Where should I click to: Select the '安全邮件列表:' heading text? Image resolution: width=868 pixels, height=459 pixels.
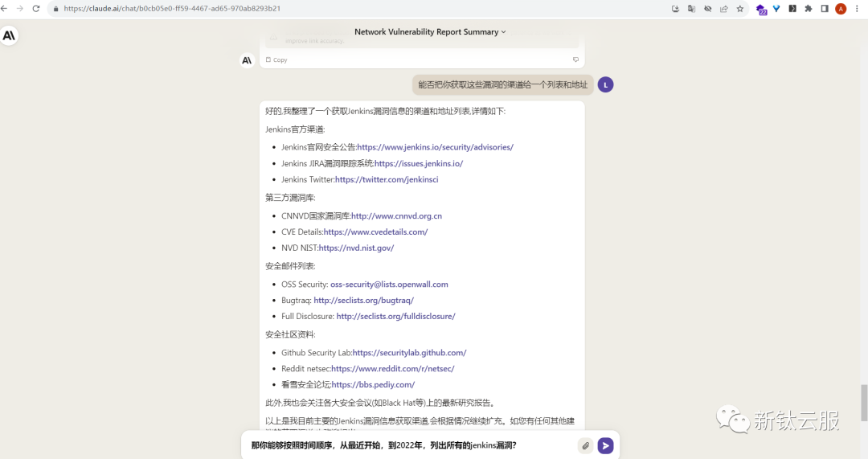(290, 266)
